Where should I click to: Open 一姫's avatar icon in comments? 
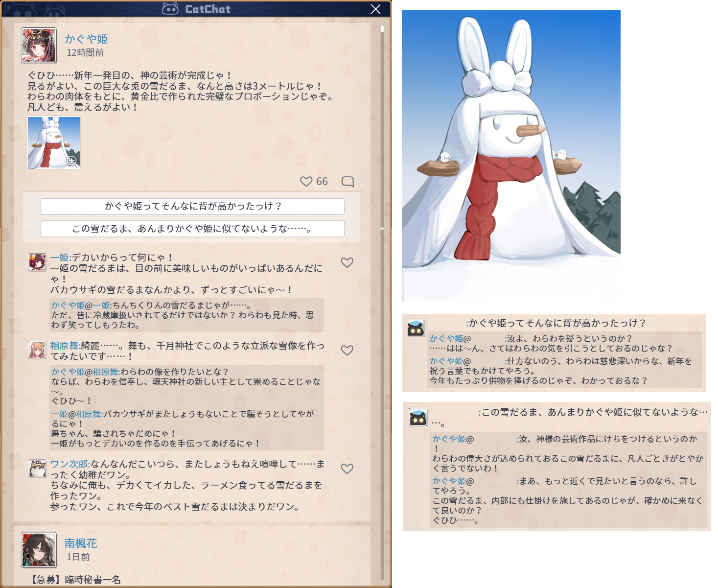37,262
